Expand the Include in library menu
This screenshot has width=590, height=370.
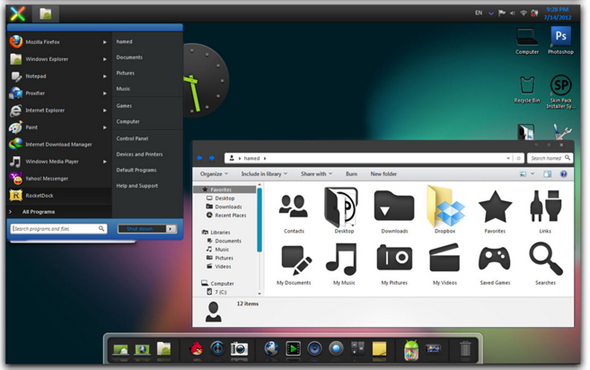pyautogui.click(x=264, y=174)
